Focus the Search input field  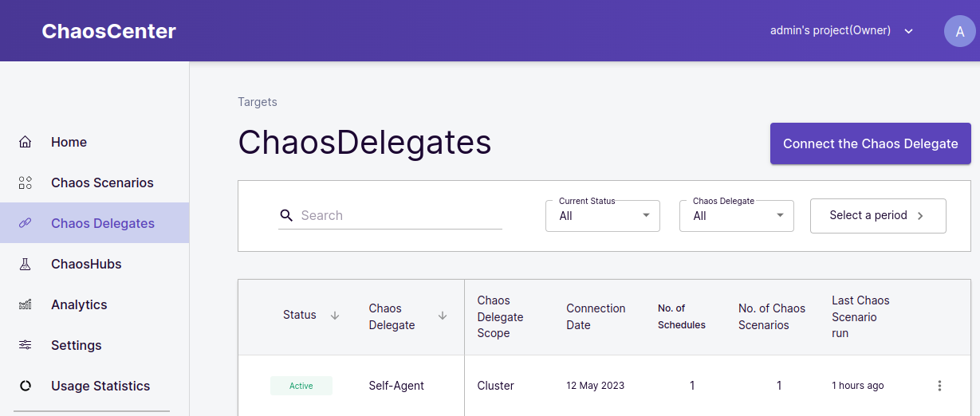399,216
